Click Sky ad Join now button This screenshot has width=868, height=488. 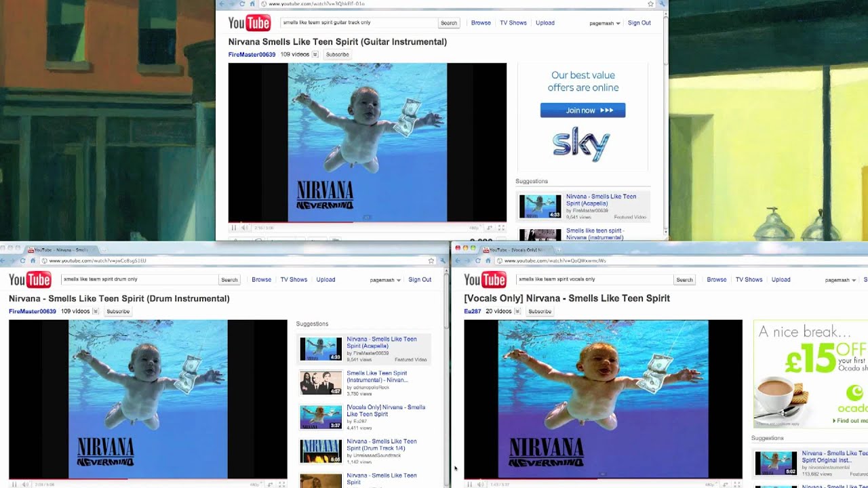[x=583, y=110]
